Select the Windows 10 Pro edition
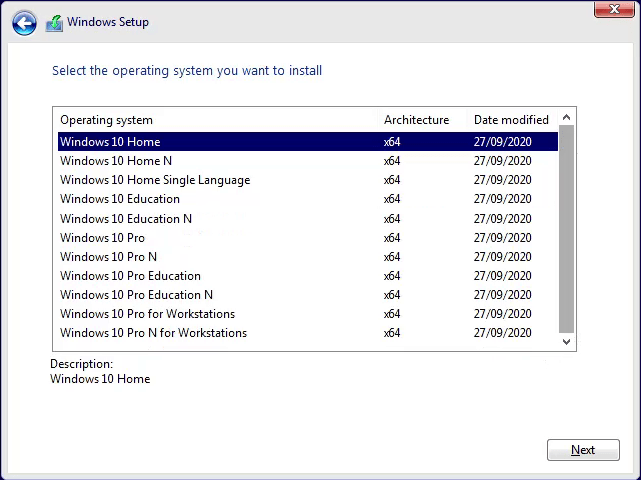Viewport: 642px width, 480px height. 307,238
